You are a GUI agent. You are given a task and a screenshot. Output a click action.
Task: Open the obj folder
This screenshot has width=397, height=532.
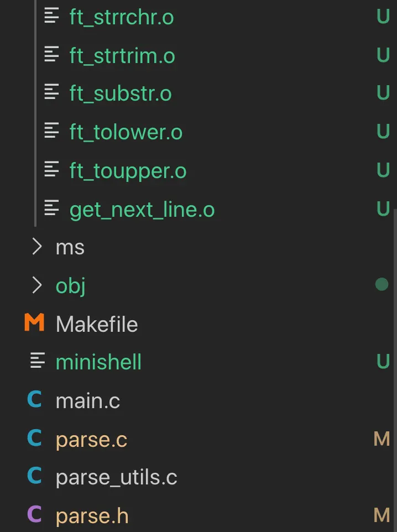(x=71, y=286)
